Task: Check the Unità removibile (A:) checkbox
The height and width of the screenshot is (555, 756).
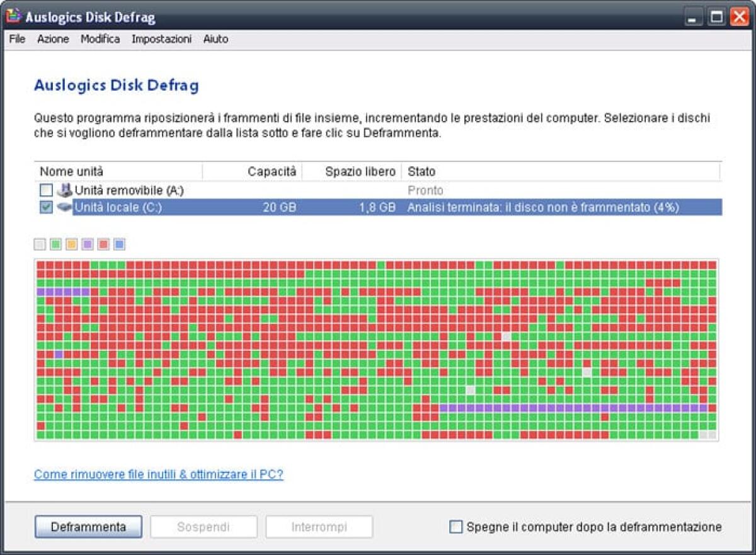Action: 47,190
